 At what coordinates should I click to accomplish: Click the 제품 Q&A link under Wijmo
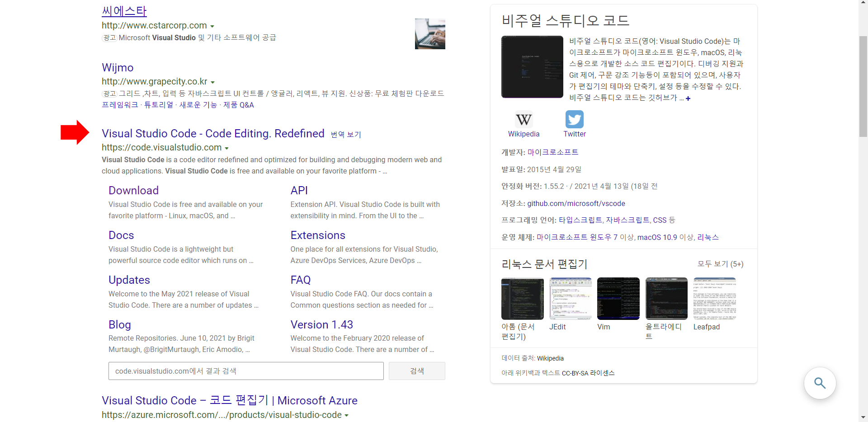(239, 105)
